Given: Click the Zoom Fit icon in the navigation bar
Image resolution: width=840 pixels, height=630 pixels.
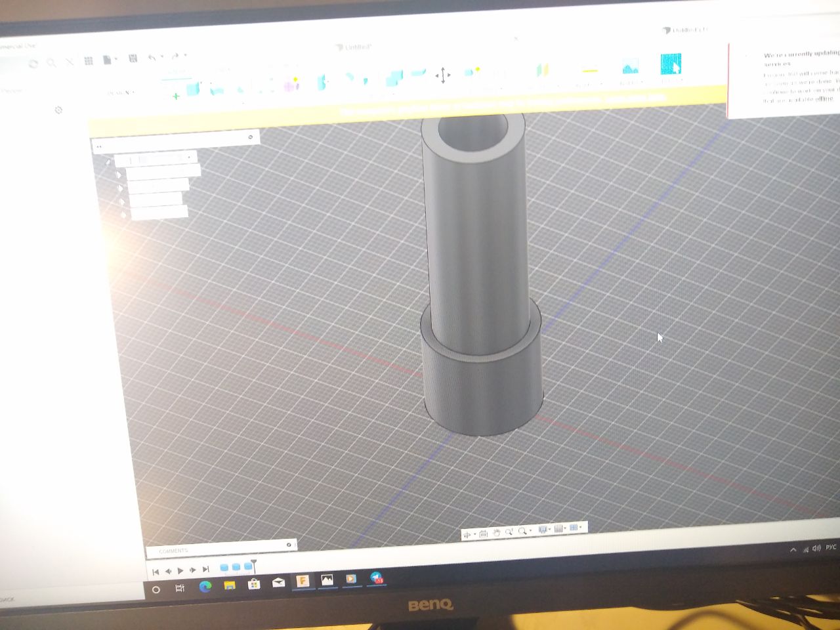Looking at the screenshot, I should (509, 532).
